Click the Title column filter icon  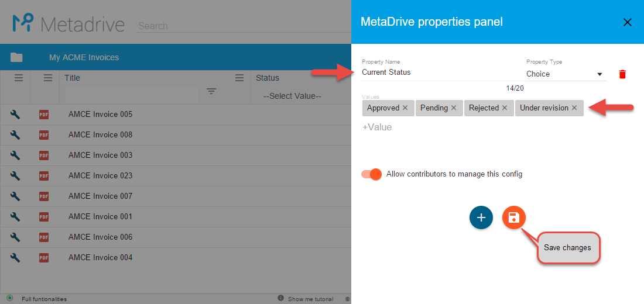211,91
